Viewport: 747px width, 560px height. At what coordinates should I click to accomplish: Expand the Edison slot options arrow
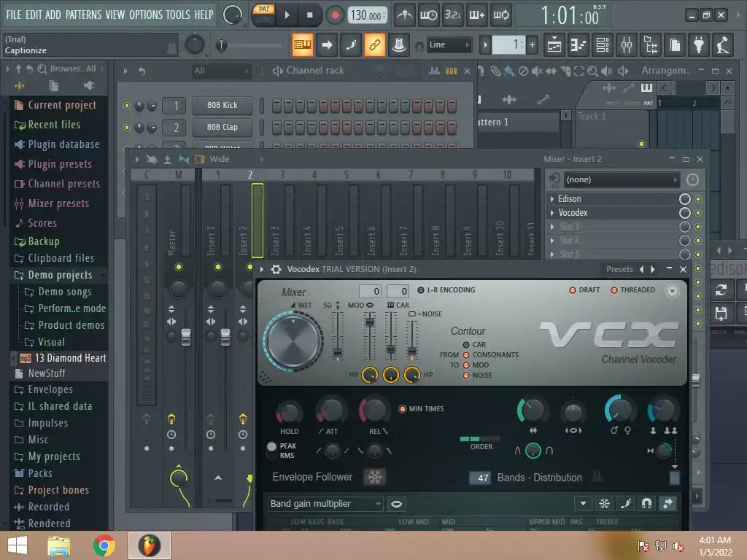pos(552,199)
